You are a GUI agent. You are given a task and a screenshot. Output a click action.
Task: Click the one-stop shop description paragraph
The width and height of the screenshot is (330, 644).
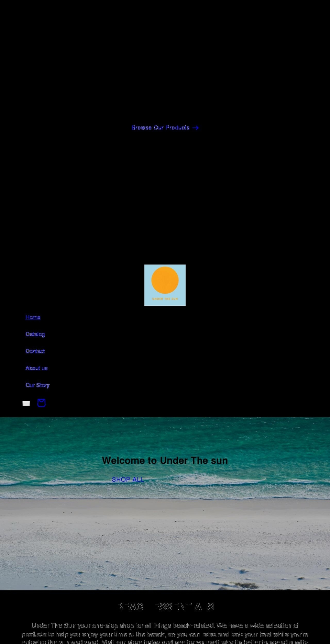[165, 634]
